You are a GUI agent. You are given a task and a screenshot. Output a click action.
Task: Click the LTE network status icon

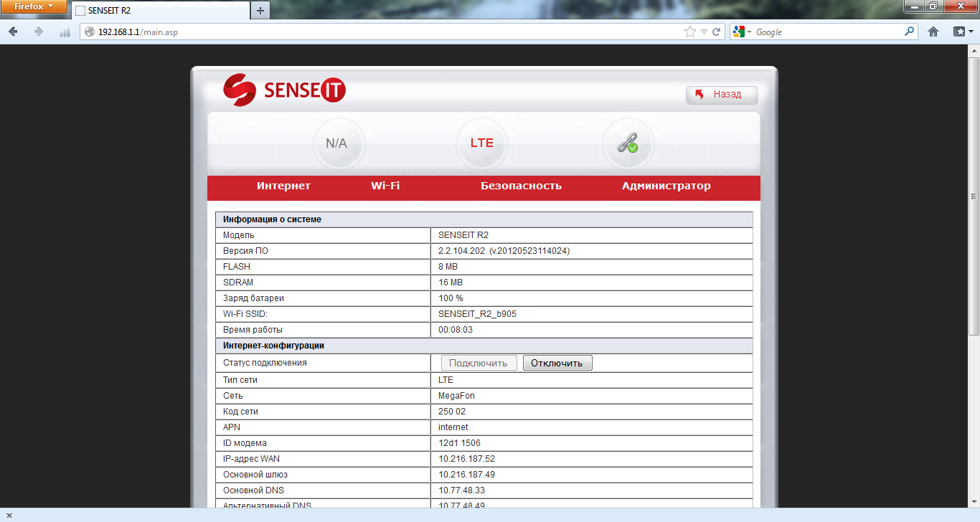481,143
